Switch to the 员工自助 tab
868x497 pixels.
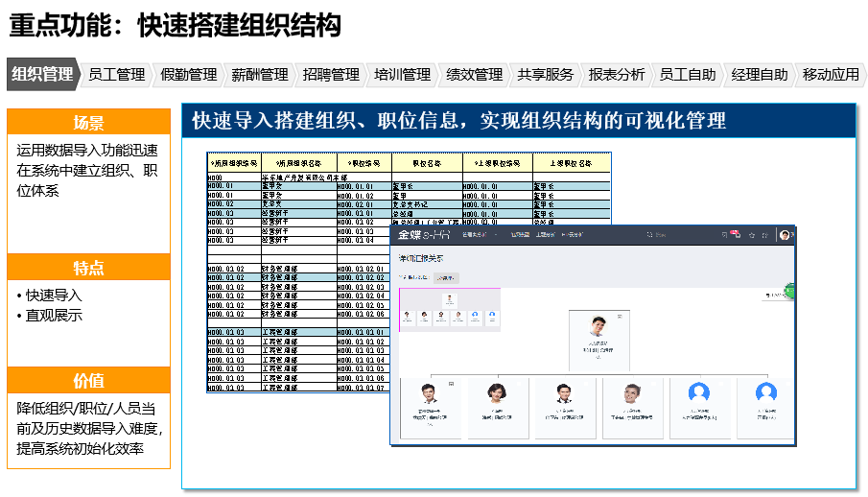(x=688, y=75)
